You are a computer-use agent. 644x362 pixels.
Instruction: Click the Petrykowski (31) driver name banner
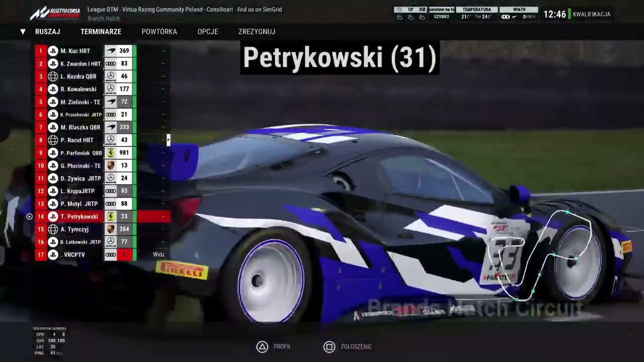click(x=340, y=58)
